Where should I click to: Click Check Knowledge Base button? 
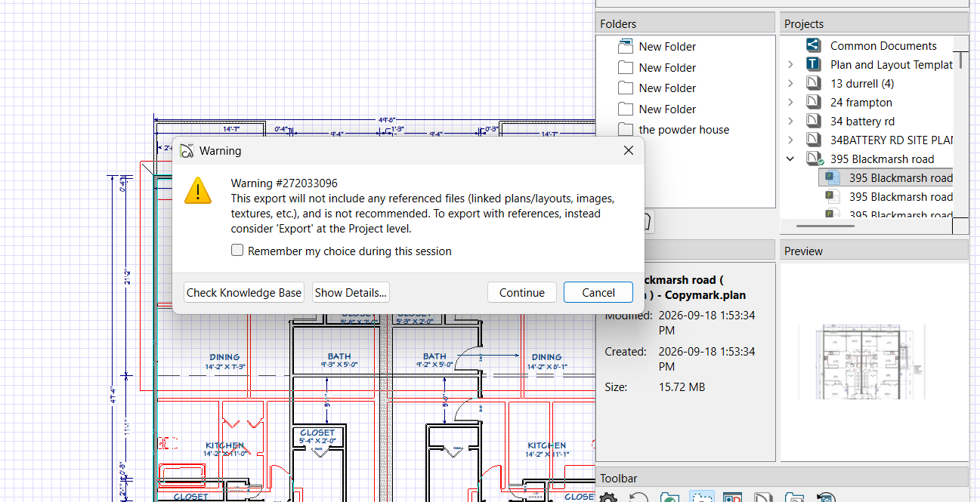point(244,292)
